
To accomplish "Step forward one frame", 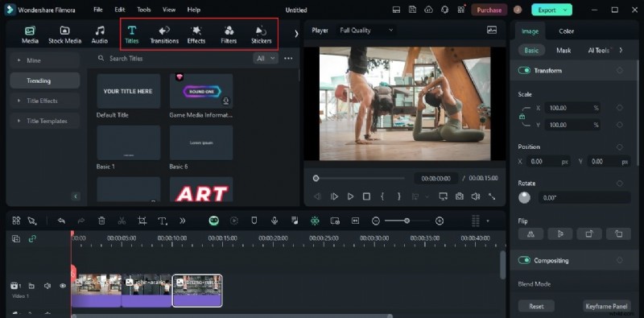I will [x=334, y=196].
